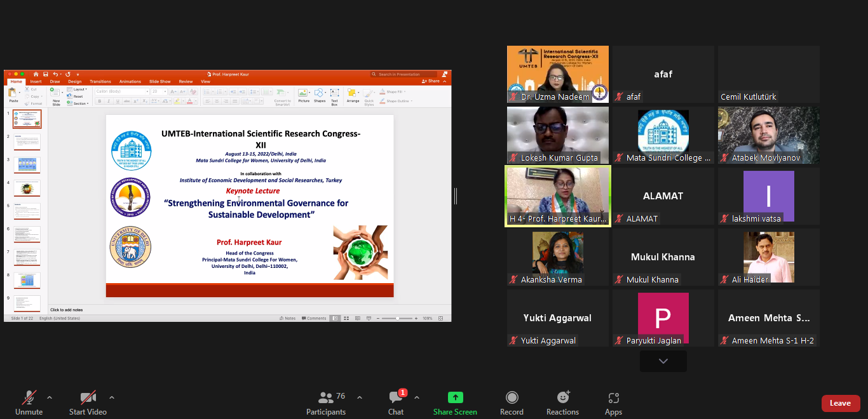868x419 pixels.
Task: Open the Animations tab
Action: (x=130, y=81)
